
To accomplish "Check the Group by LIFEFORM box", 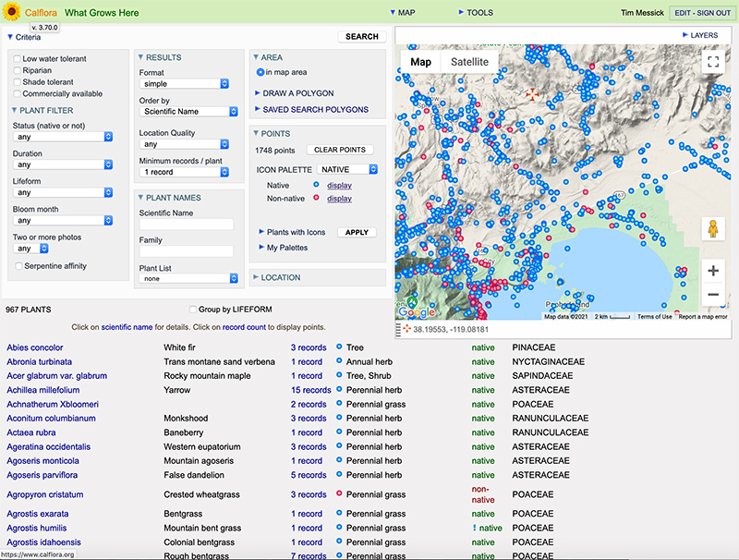I will tap(193, 310).
